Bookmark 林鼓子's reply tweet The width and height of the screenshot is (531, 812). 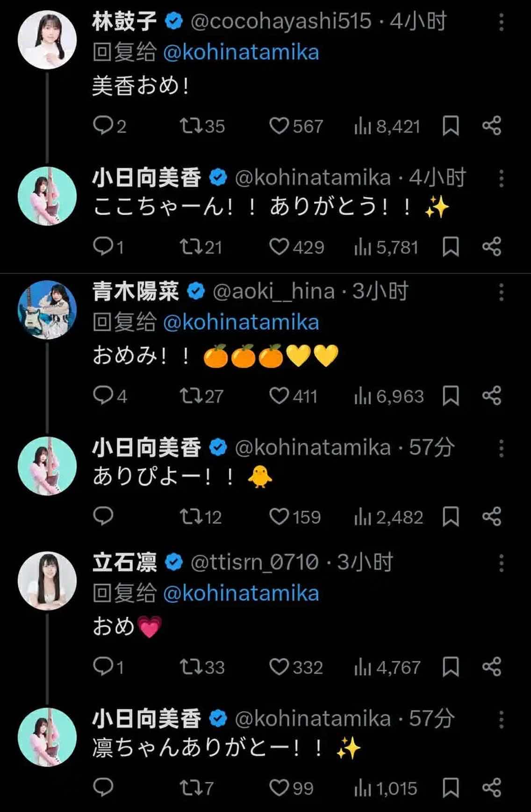coord(451,126)
